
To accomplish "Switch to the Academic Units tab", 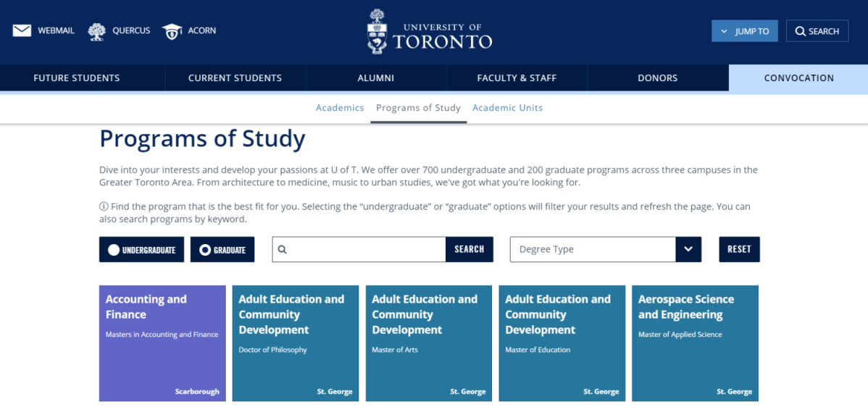I will click(x=508, y=108).
